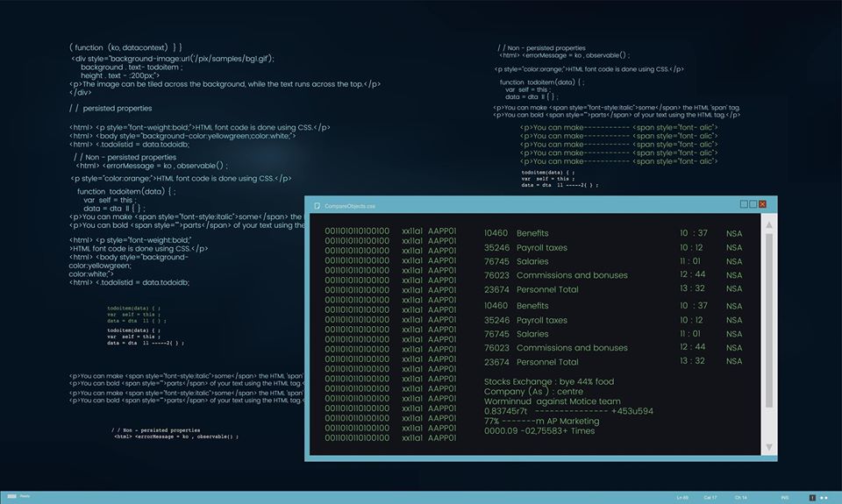Viewport: 842px width, 504px height.
Task: Click the two dots indicator in status bar
Action: [824, 498]
